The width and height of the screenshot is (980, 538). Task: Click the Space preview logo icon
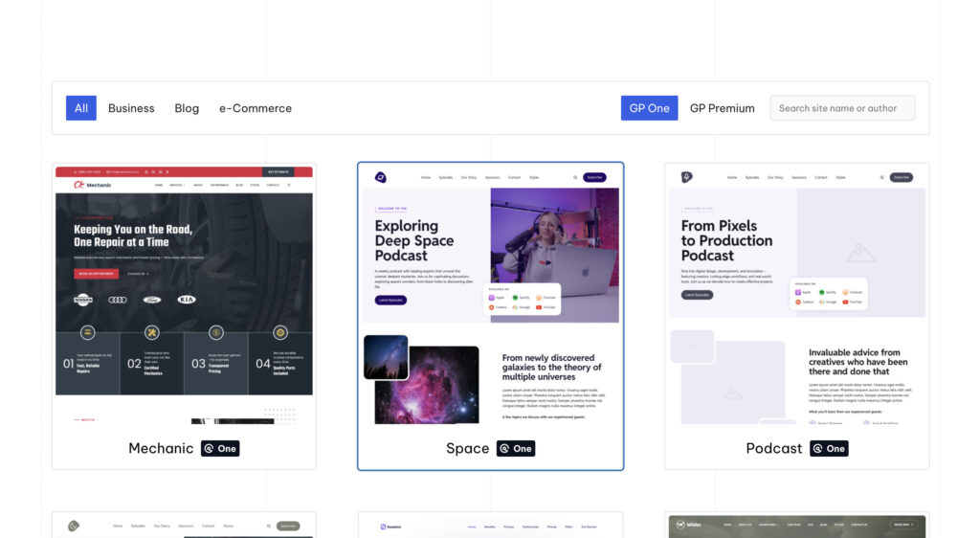tap(380, 177)
